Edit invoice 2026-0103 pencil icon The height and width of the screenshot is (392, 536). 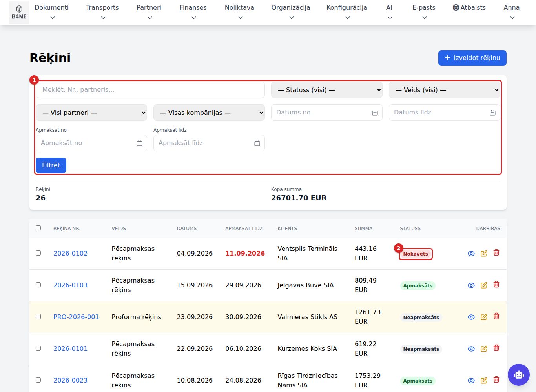coord(484,285)
